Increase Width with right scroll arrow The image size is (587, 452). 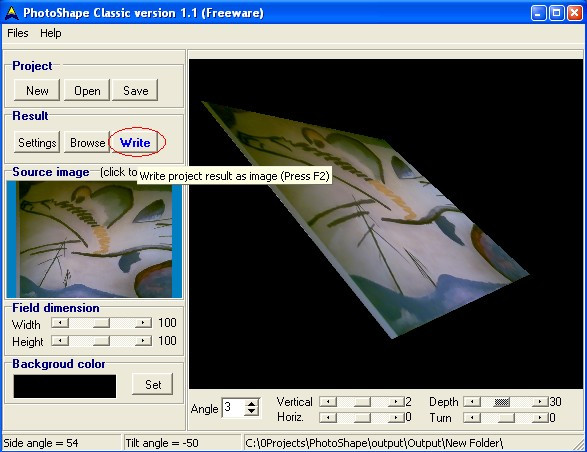click(x=143, y=323)
